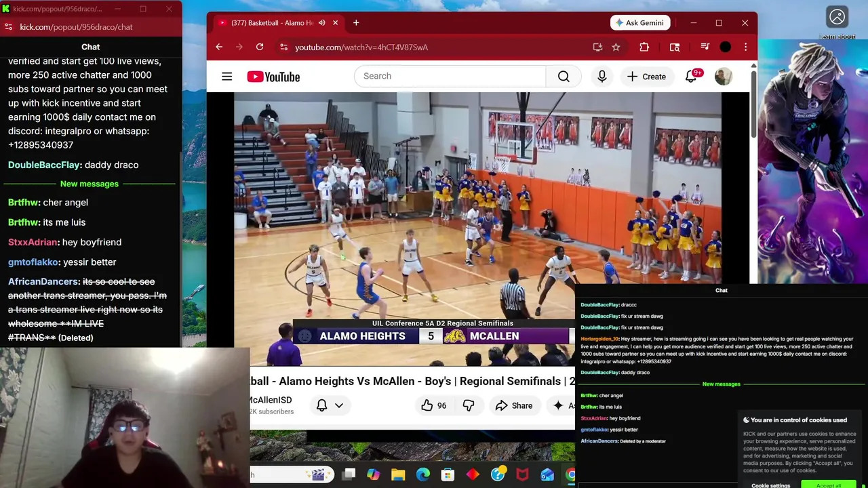Click the install app icon in address bar

click(597, 47)
